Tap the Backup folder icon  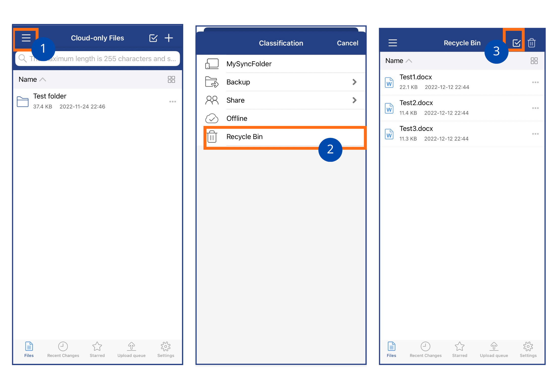tap(212, 82)
